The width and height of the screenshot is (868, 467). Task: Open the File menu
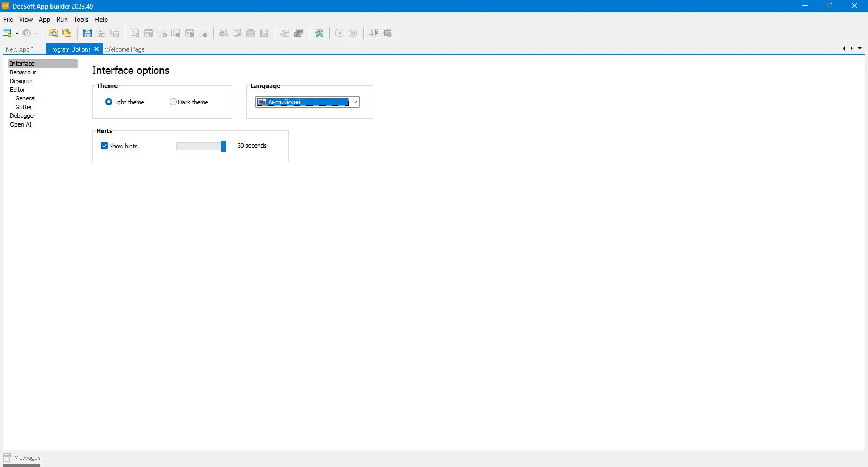[x=8, y=20]
